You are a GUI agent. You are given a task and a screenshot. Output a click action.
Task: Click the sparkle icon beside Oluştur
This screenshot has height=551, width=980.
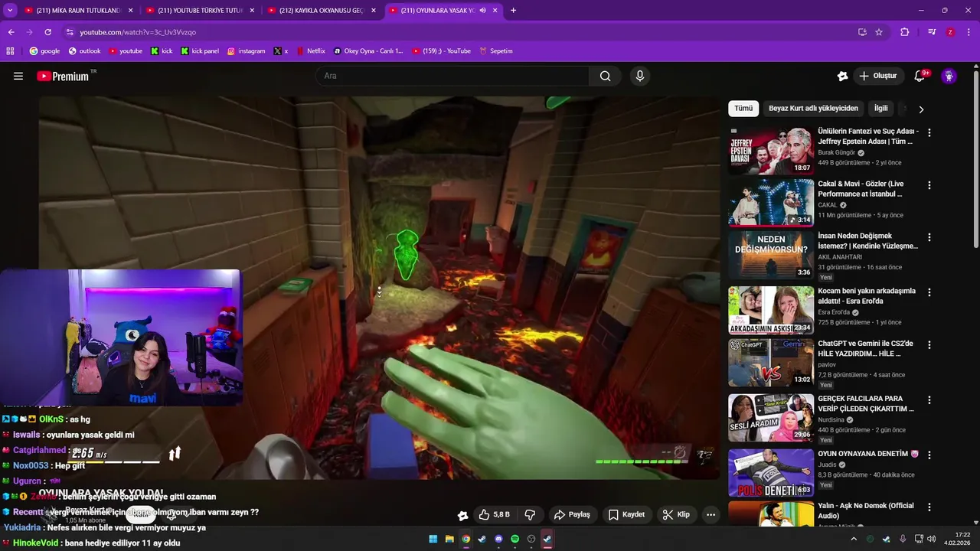click(x=842, y=76)
